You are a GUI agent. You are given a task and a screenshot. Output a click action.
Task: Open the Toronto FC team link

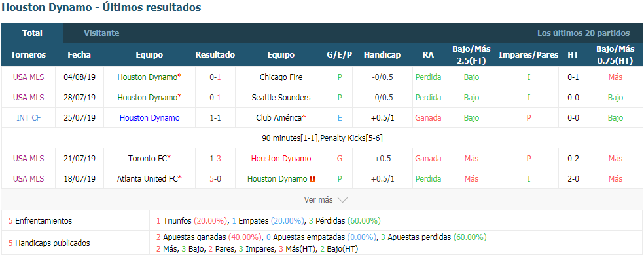point(148,158)
